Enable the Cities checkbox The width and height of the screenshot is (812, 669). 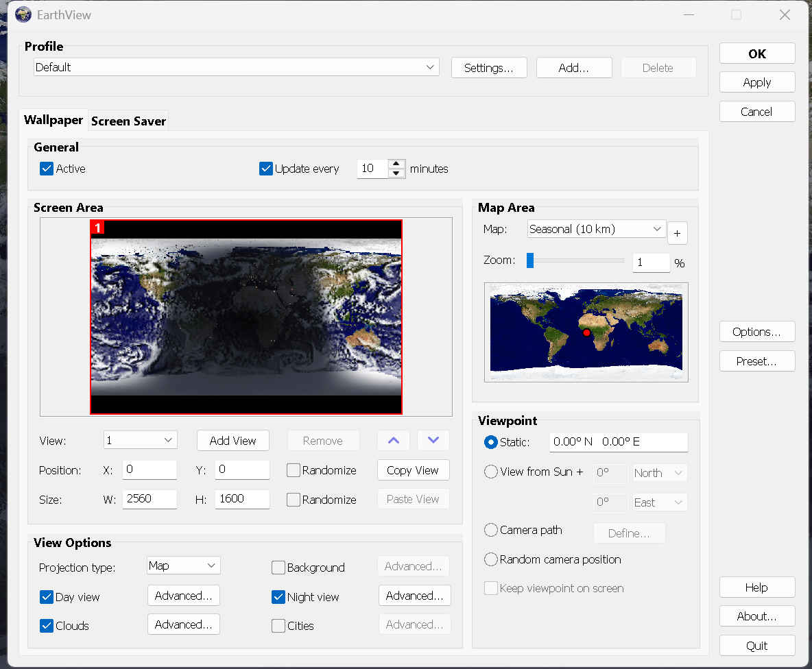278,626
